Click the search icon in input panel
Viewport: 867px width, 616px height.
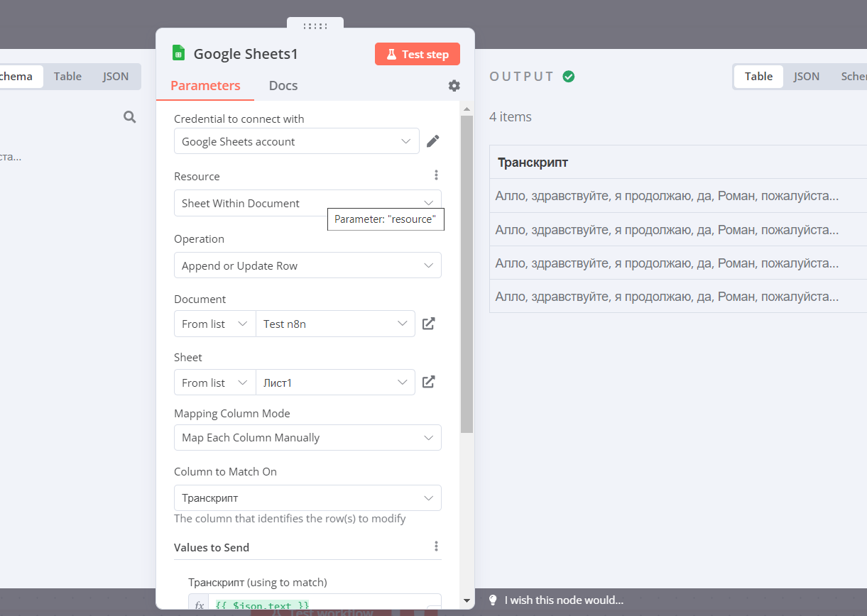pyautogui.click(x=129, y=117)
